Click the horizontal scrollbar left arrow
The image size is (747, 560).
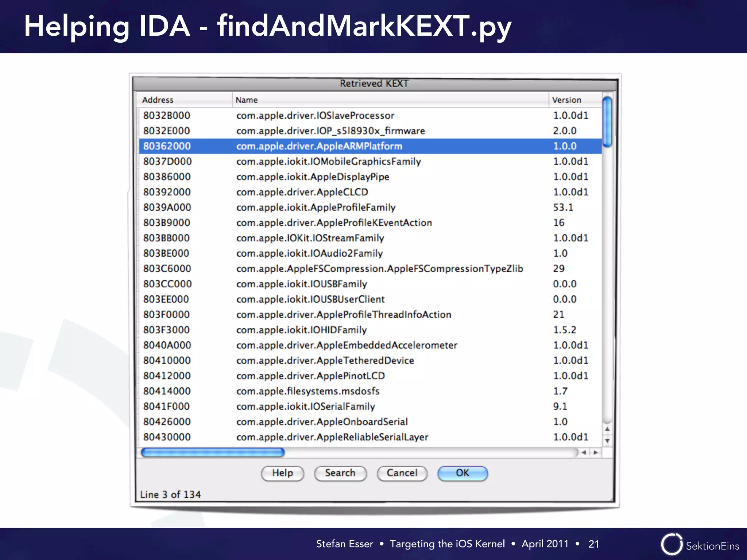(584, 452)
